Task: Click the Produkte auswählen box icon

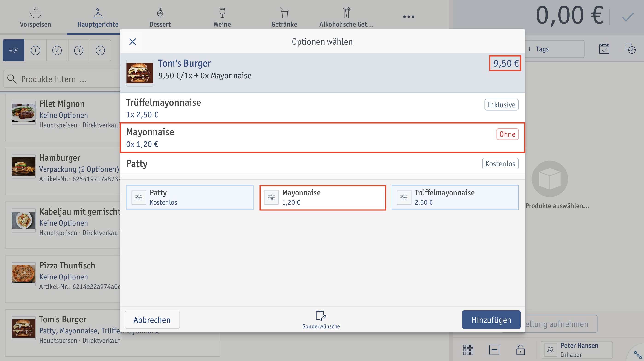Action: [x=550, y=179]
